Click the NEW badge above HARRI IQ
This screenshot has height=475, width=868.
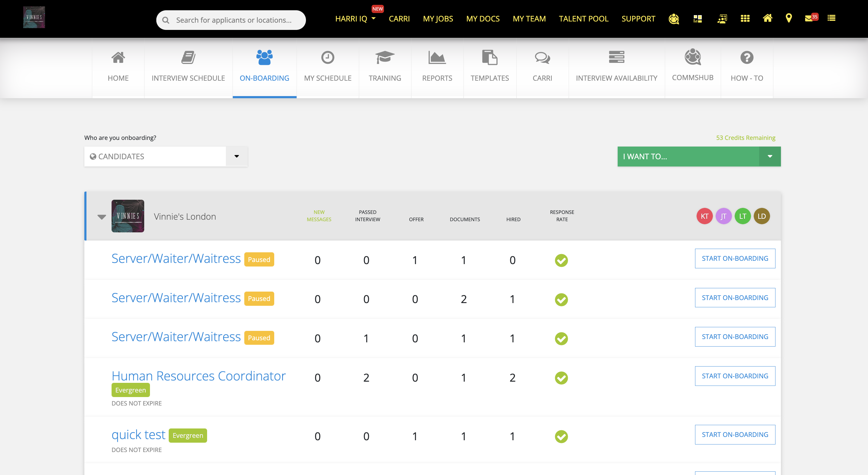[x=377, y=9]
